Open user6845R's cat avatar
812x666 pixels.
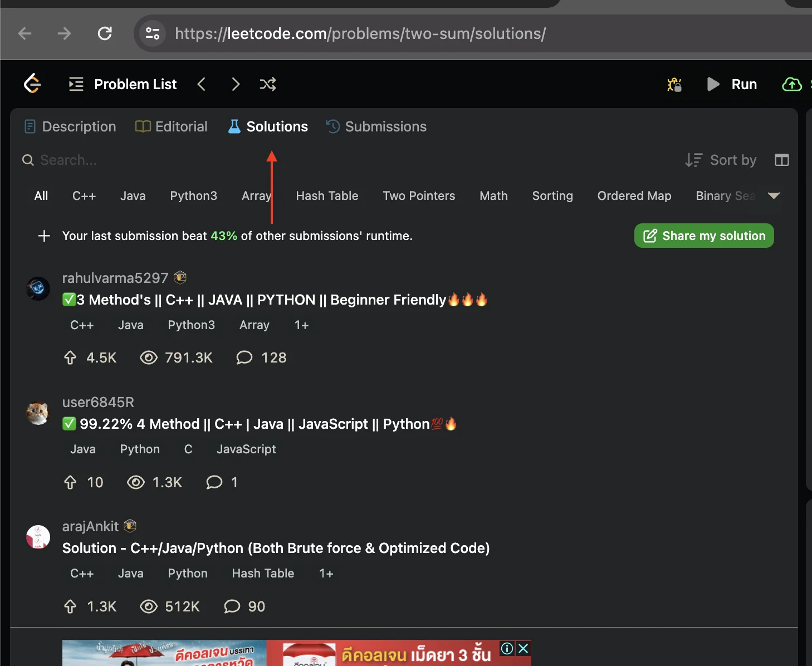tap(38, 413)
